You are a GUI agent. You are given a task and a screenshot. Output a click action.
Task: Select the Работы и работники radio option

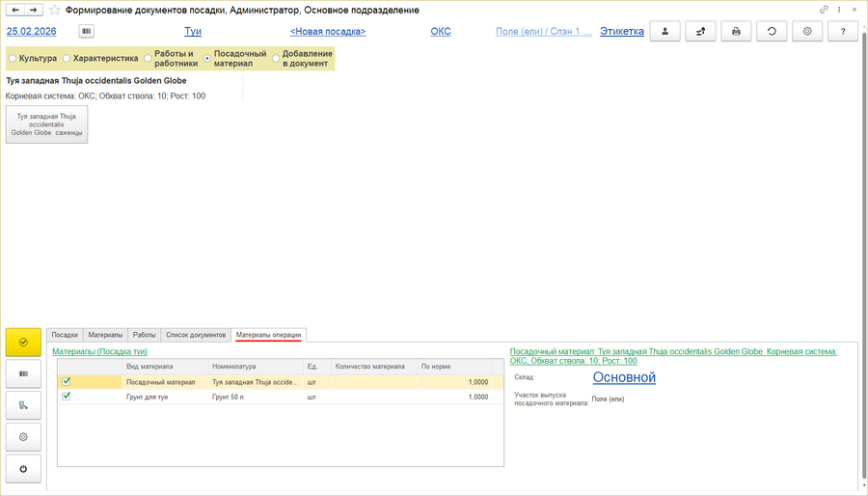tap(171, 58)
